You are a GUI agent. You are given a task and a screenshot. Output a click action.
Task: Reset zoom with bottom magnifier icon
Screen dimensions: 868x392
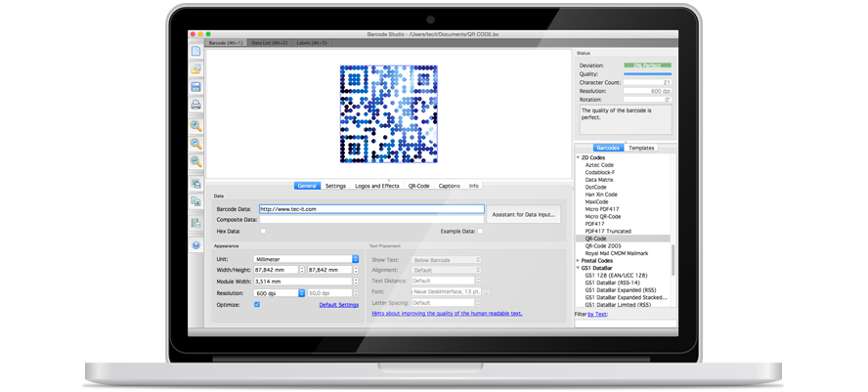pos(195,161)
